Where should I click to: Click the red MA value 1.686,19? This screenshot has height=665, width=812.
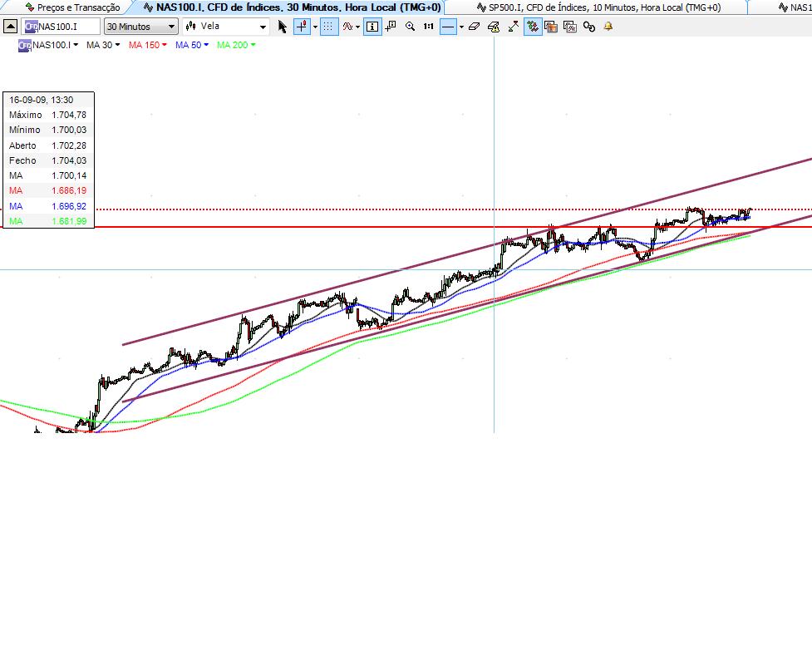point(69,190)
